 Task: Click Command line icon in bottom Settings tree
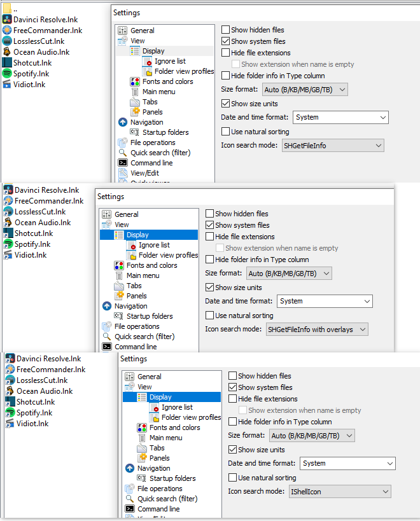130,509
